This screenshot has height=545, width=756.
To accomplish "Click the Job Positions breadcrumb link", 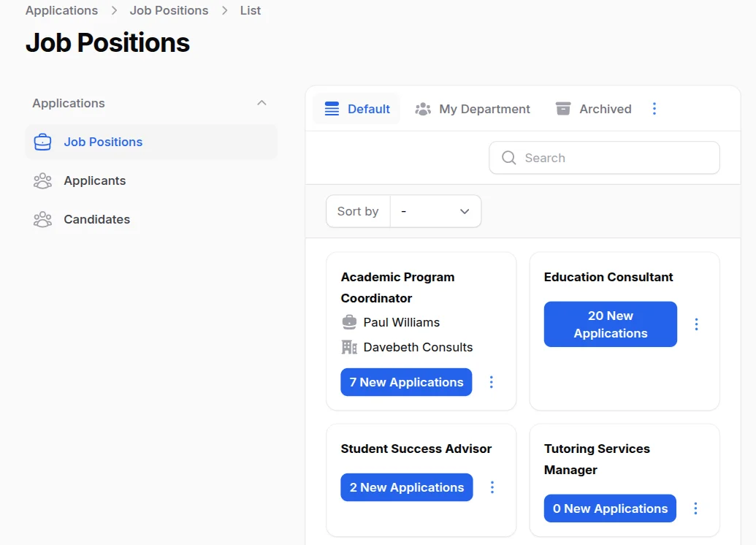I will point(169,11).
